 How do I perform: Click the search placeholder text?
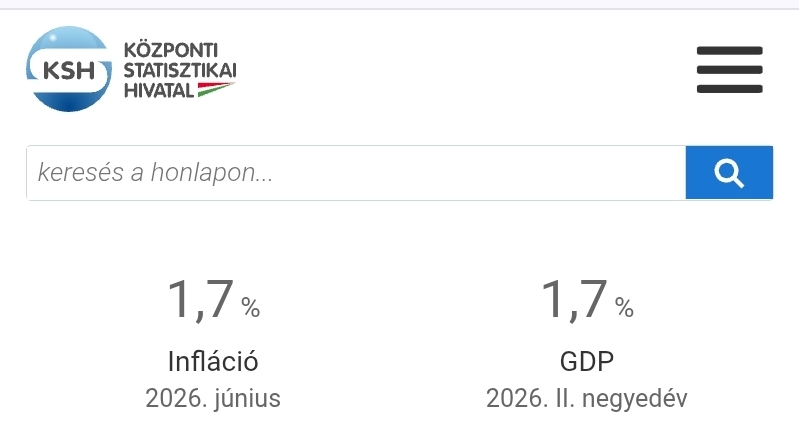point(155,172)
